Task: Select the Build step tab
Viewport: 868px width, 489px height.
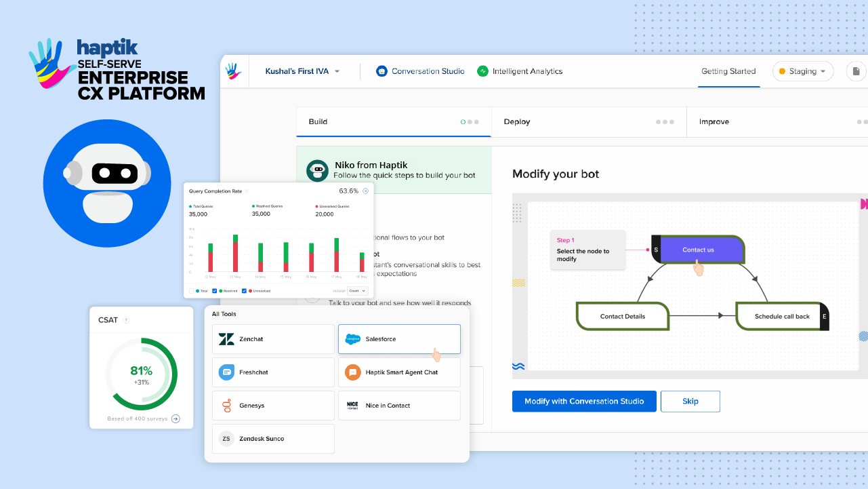Action: click(x=394, y=122)
